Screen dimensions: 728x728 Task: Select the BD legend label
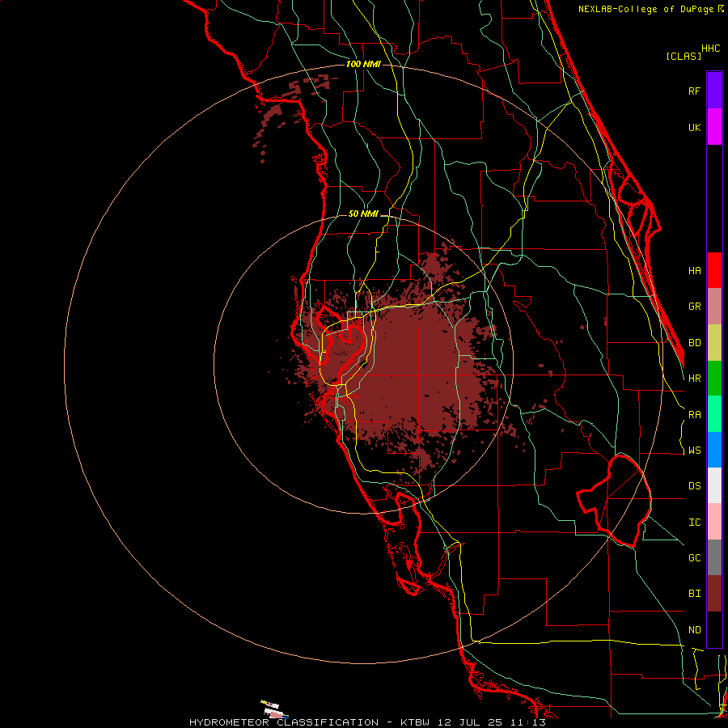tap(694, 343)
